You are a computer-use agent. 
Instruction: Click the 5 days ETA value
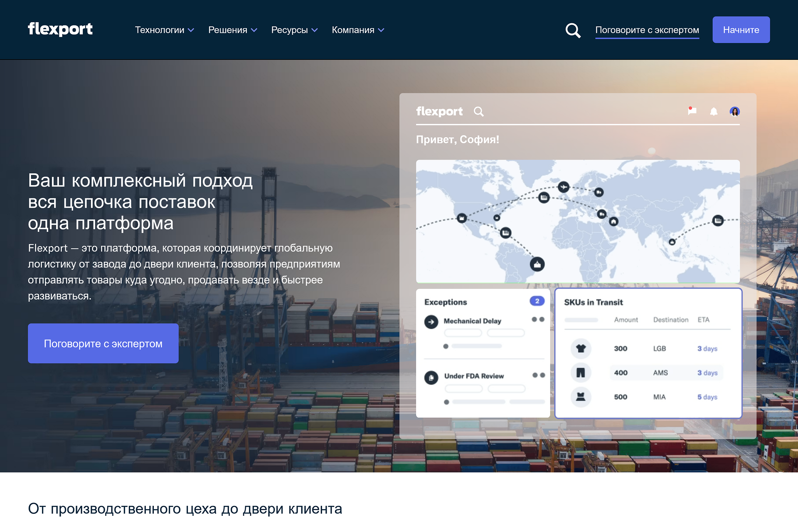pyautogui.click(x=707, y=397)
